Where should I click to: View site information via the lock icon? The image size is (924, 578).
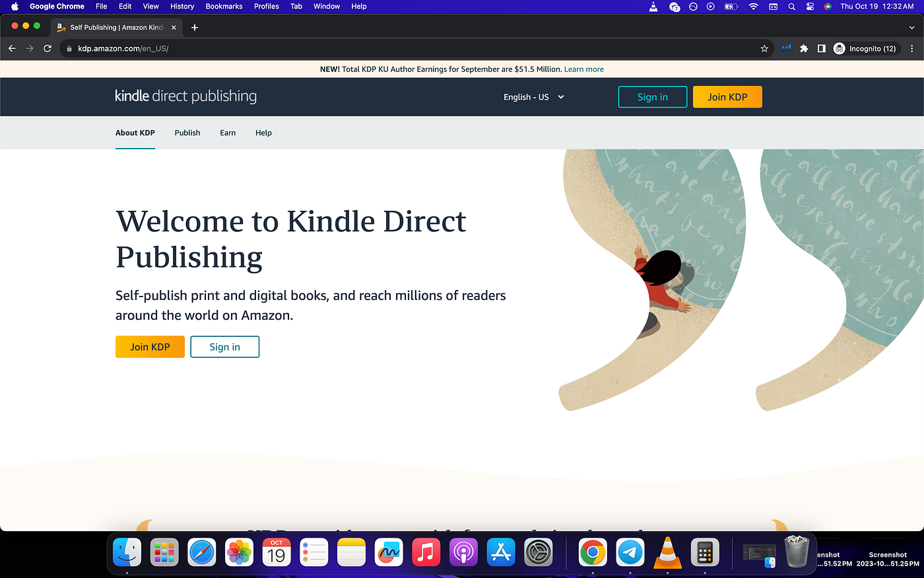69,48
